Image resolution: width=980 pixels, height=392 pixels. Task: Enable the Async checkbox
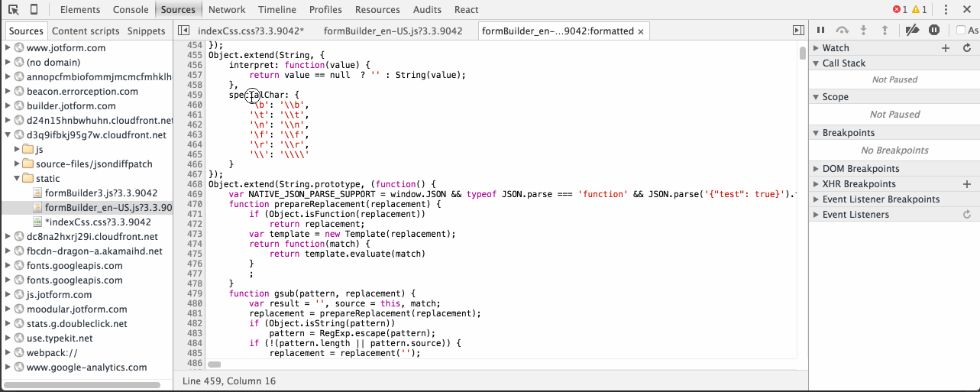point(961,31)
